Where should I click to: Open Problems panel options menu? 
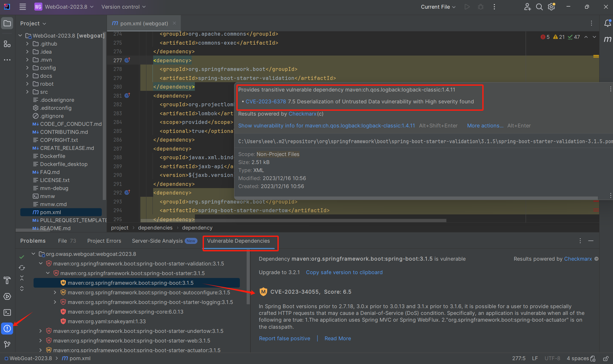(580, 241)
